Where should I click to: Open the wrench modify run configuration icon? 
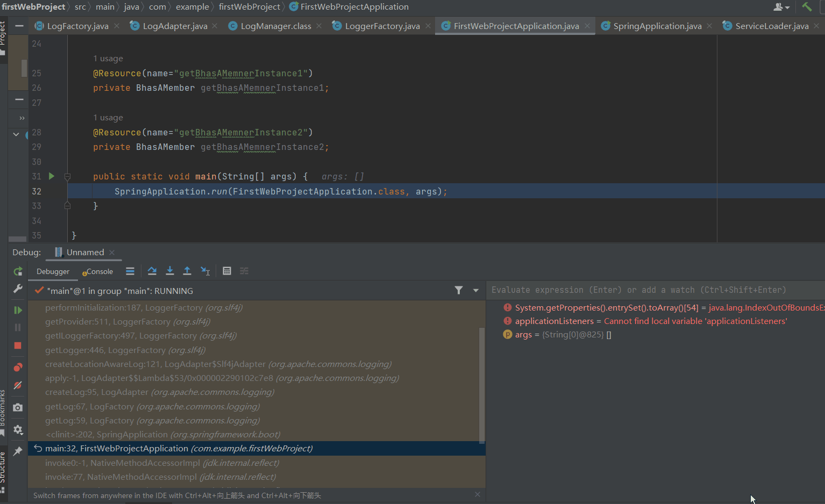click(18, 289)
